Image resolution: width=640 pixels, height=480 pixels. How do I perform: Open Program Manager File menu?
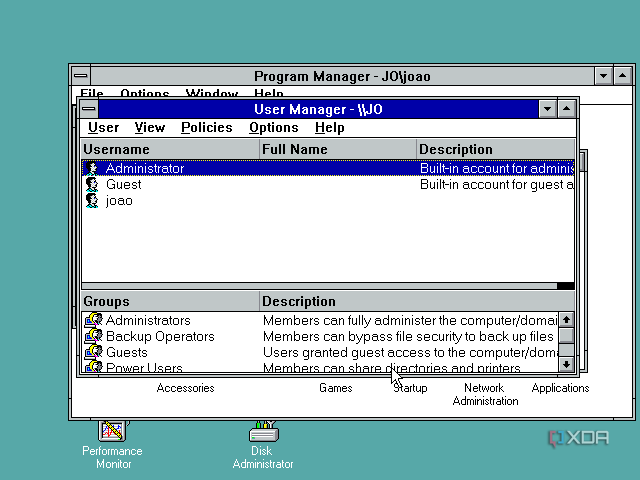[x=92, y=93]
